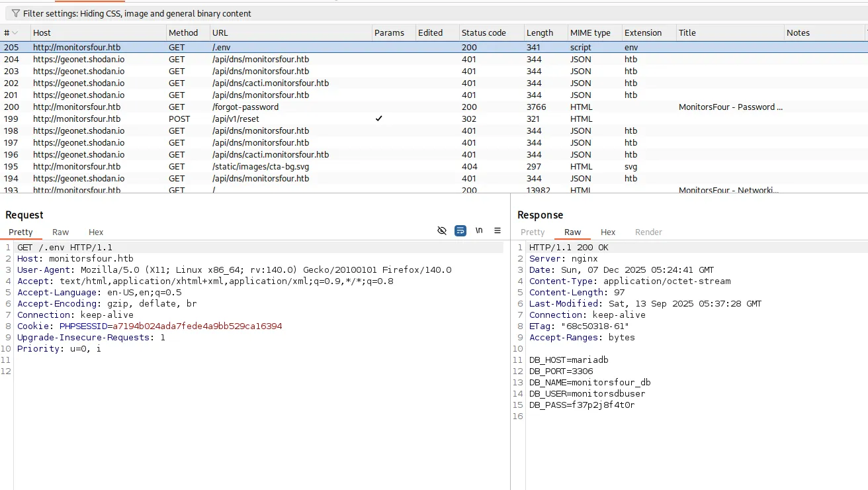Select row 195 cta-bg.svg request

click(260, 167)
